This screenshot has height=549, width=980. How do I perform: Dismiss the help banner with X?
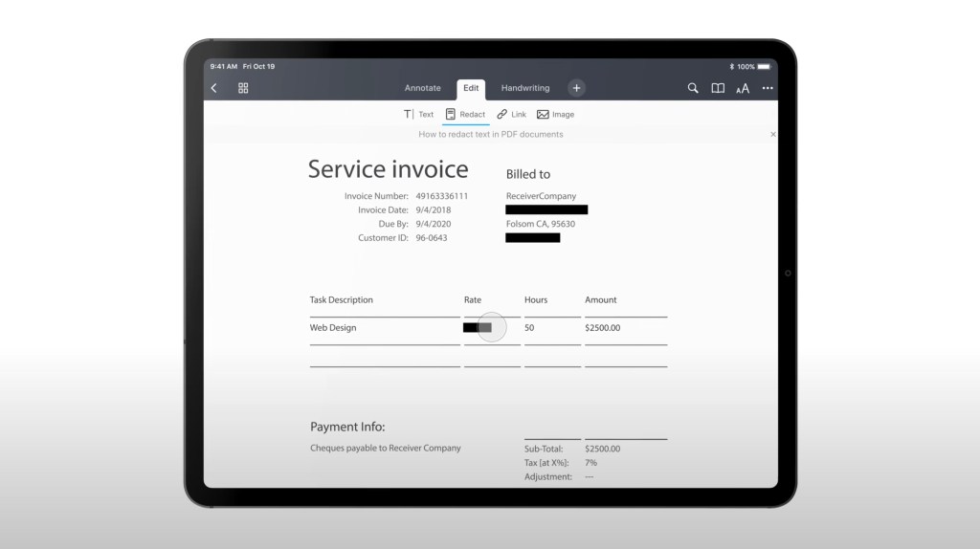(x=772, y=134)
